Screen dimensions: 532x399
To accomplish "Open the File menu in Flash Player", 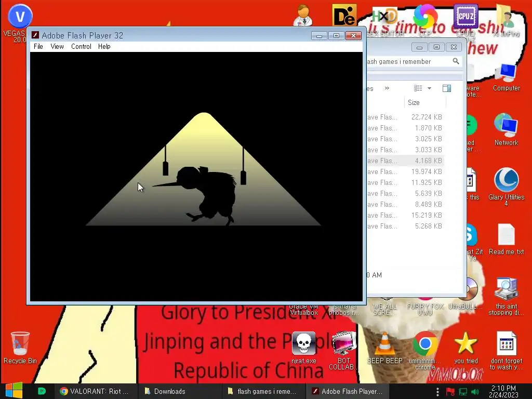I will tap(38, 46).
